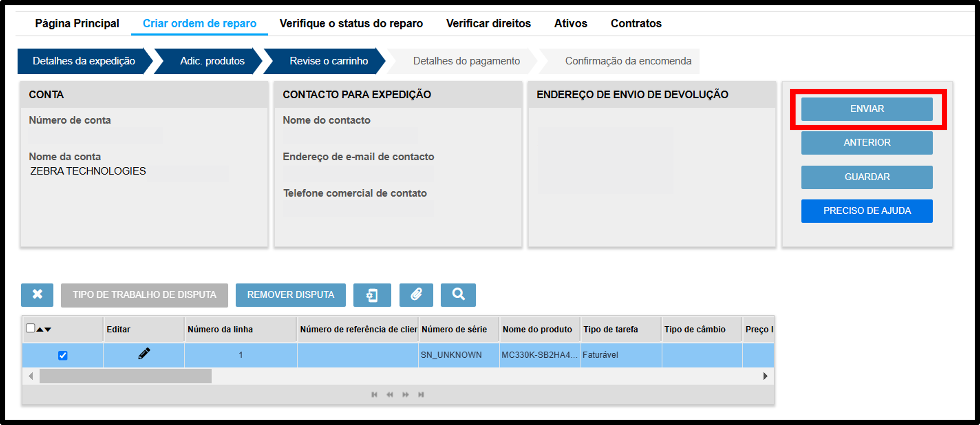Click the Número de série column header
Screen dimensions: 980x425
[x=459, y=329]
